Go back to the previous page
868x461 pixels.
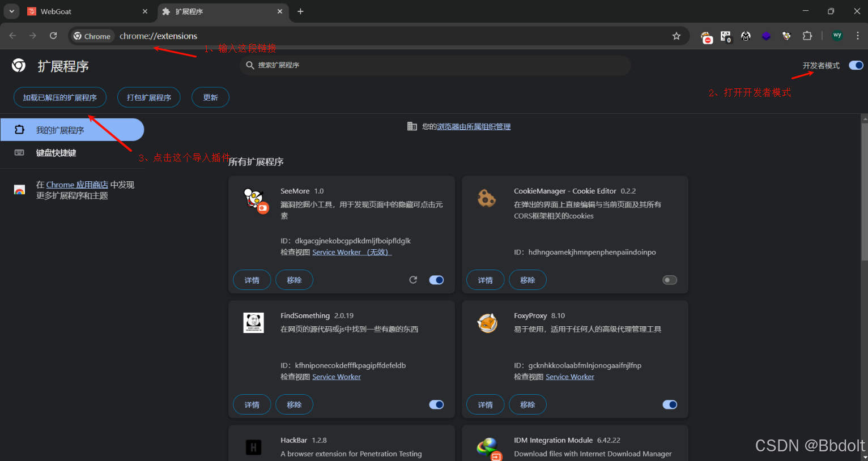click(12, 36)
